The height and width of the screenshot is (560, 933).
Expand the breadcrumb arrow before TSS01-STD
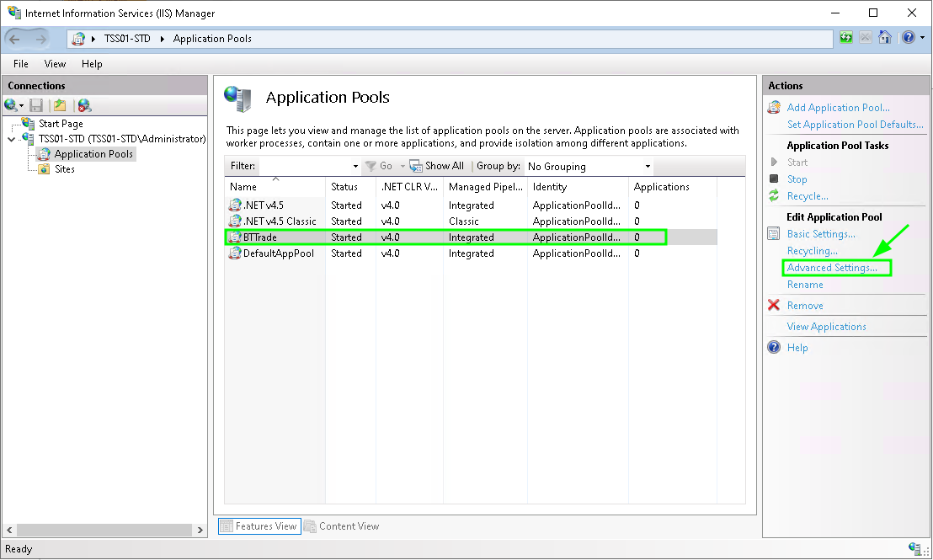tap(93, 39)
